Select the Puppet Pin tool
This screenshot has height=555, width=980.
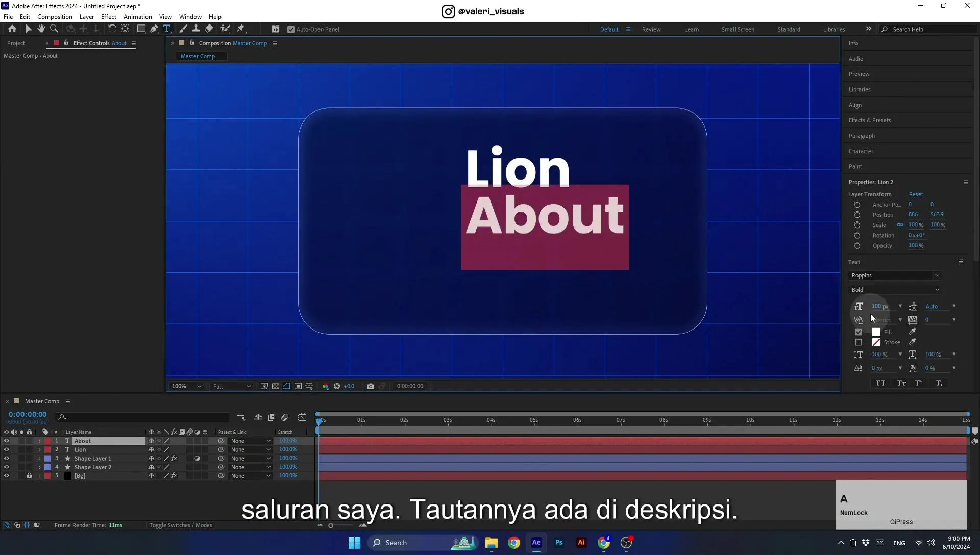[x=241, y=29]
